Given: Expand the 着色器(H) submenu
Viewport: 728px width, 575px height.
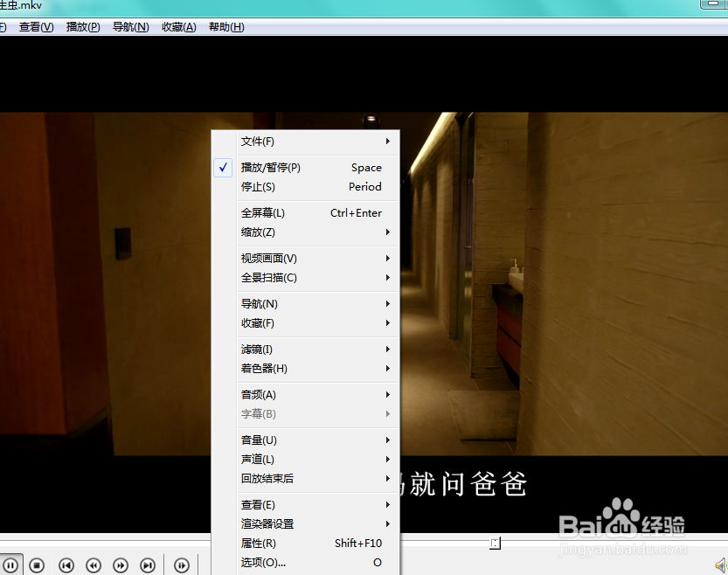Looking at the screenshot, I should 307,369.
